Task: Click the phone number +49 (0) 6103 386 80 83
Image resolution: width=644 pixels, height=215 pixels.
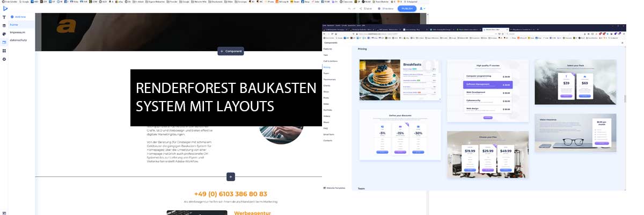Action: [230, 193]
